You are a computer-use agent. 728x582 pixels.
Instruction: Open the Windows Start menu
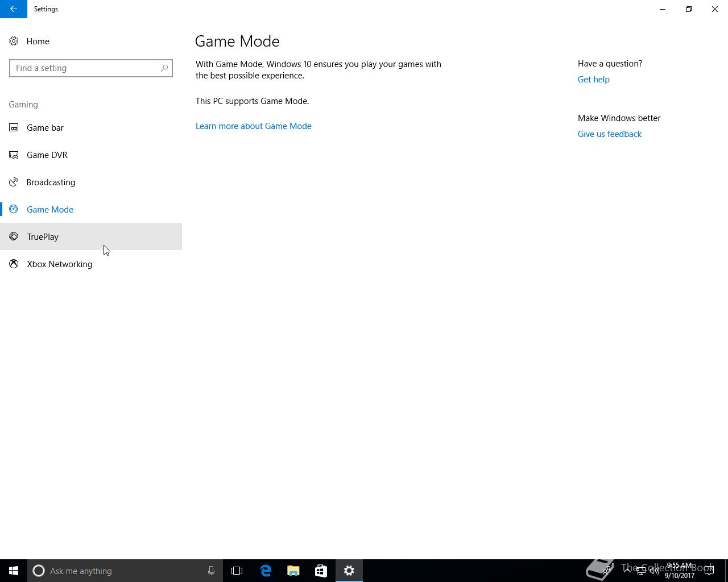click(14, 571)
